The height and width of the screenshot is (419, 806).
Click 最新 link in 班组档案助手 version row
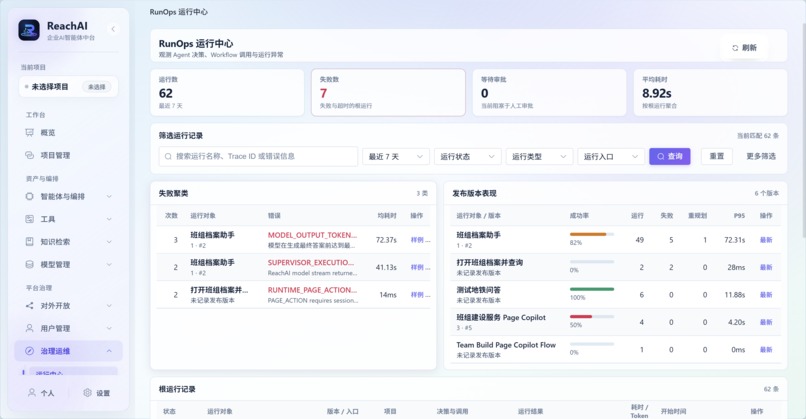766,240
